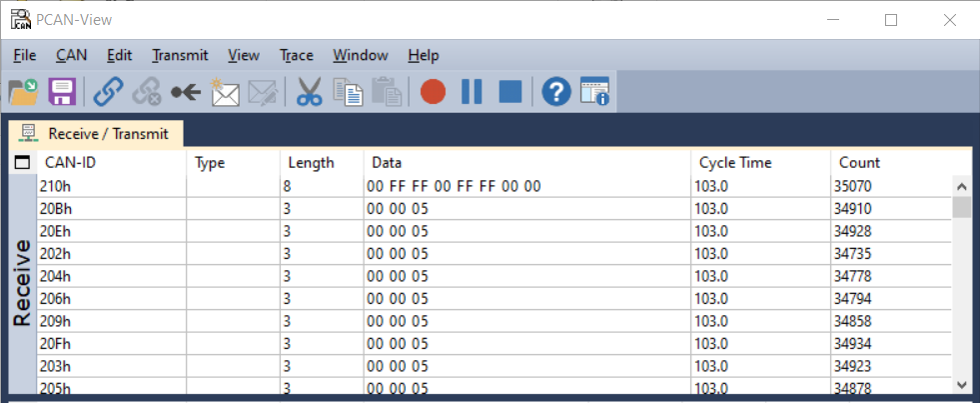Click the scrollbar up arrow
Image resolution: width=980 pixels, height=403 pixels.
(x=962, y=186)
